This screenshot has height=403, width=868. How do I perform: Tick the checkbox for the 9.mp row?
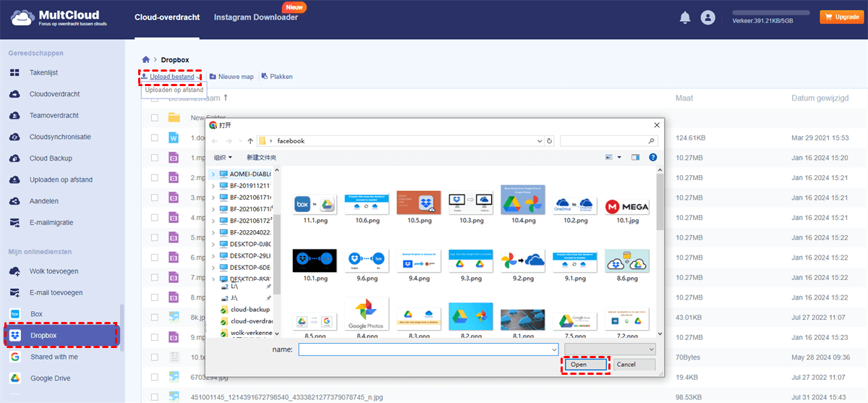(x=154, y=337)
